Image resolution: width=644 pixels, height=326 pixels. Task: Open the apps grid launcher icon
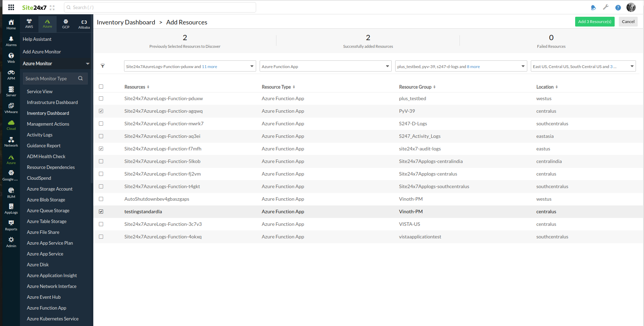point(11,7)
